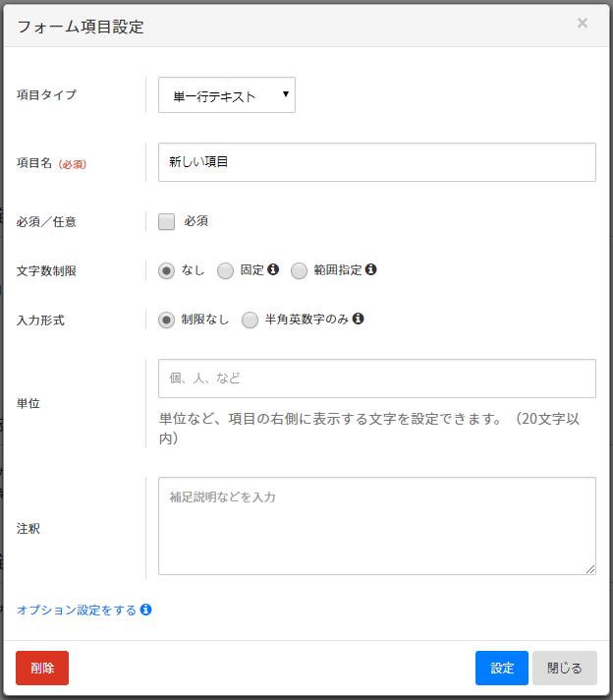Select the なし character limit radio

point(167,270)
